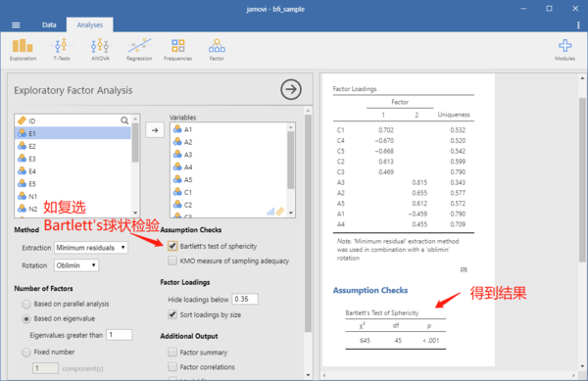Toggle Sort loadings by size
The width and height of the screenshot is (588, 381).
click(172, 314)
